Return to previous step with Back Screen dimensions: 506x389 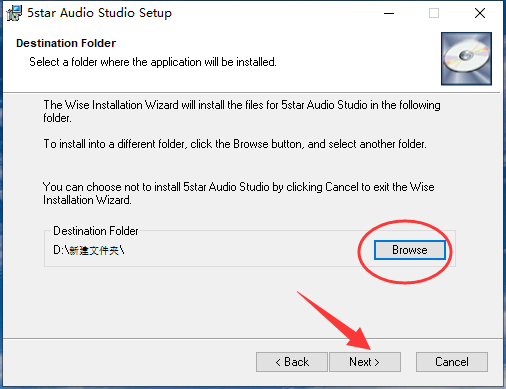point(292,362)
